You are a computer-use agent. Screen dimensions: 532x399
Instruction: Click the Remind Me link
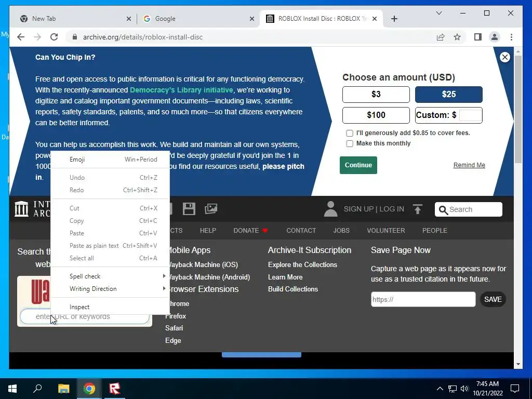(469, 165)
